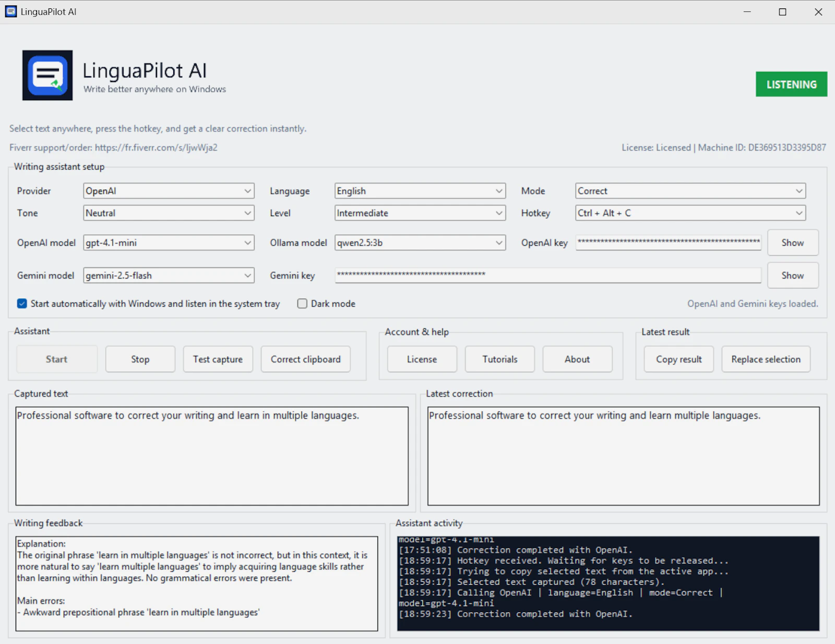Close the LinguaPilot AI window
The height and width of the screenshot is (644, 835).
818,11
